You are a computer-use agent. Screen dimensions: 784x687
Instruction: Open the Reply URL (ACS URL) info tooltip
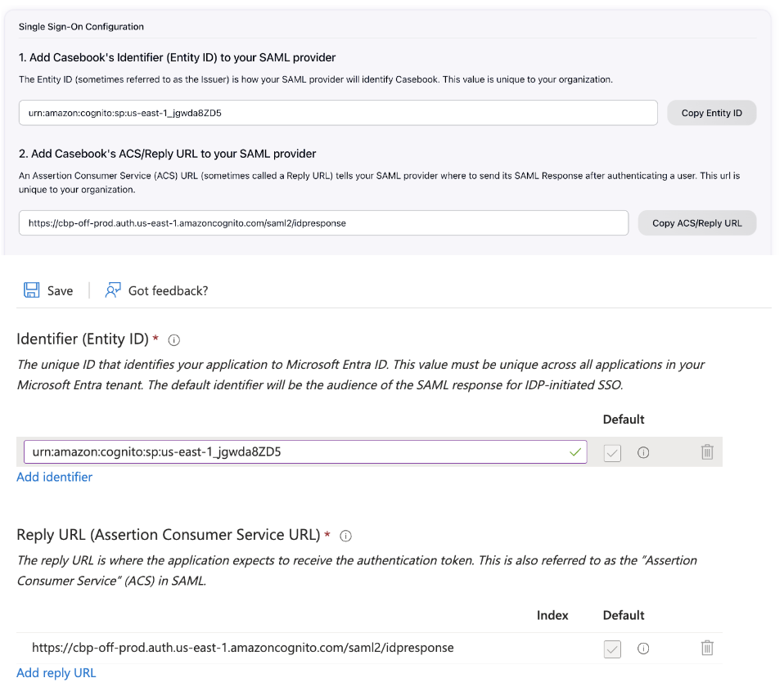click(345, 536)
